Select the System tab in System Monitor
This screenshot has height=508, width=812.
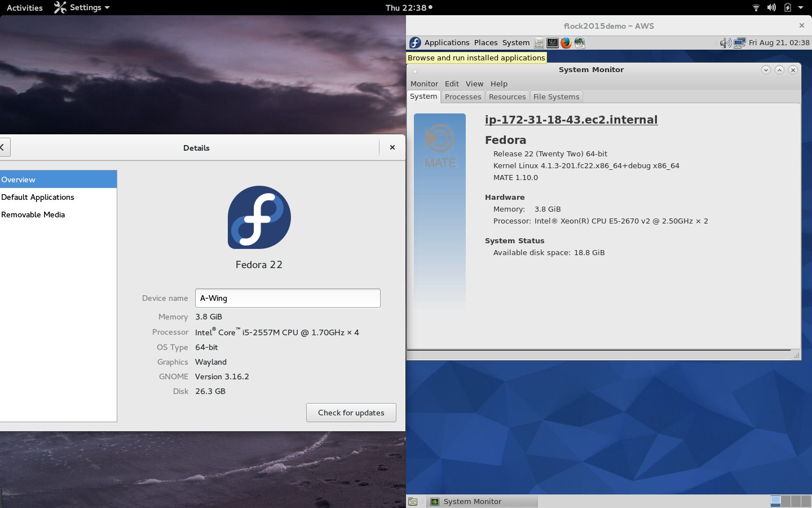click(x=423, y=97)
